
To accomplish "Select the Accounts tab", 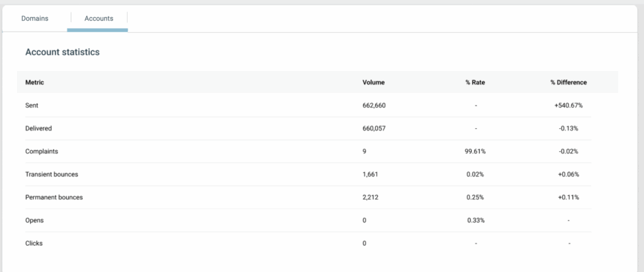I will (99, 18).
